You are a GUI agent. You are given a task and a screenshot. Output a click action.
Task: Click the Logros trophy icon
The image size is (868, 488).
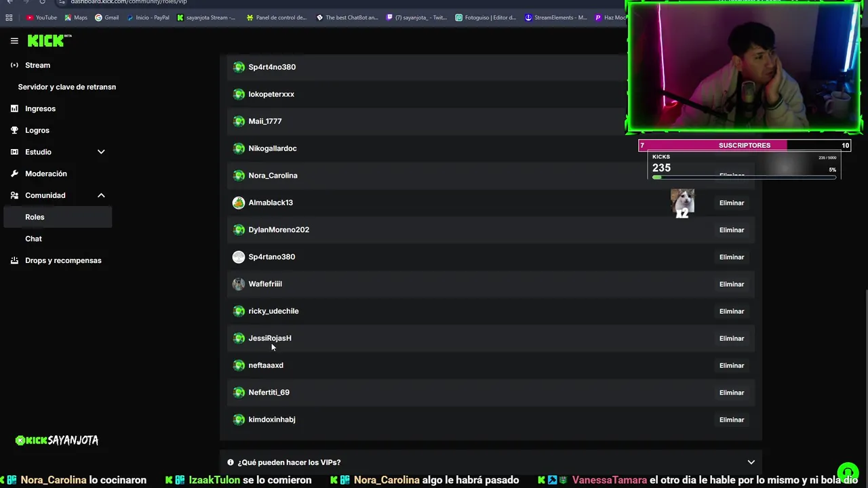[x=14, y=130]
